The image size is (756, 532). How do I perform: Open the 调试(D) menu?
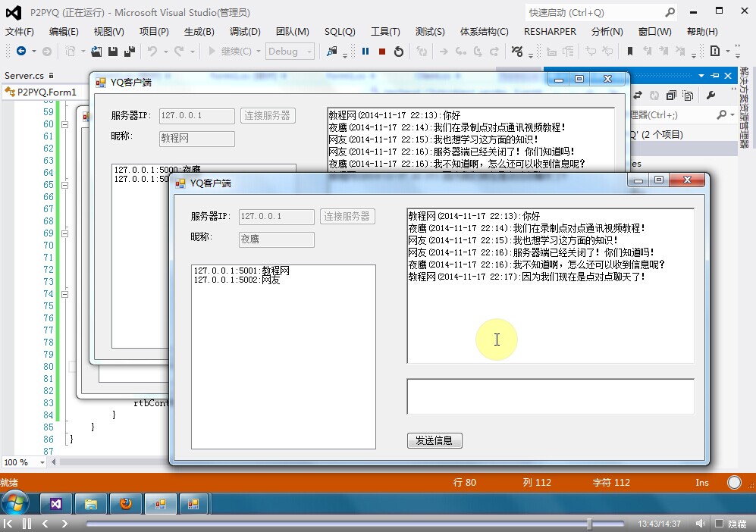245,32
